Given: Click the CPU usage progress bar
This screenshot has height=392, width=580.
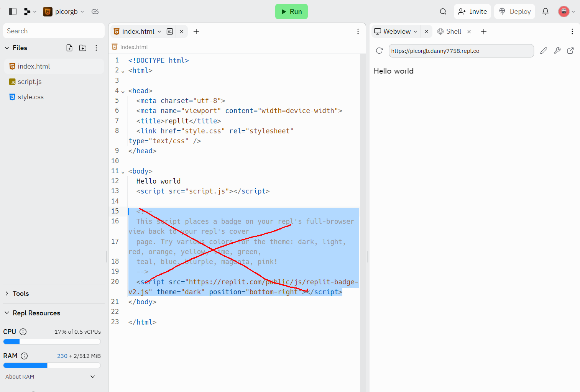Looking at the screenshot, I should click(52, 341).
